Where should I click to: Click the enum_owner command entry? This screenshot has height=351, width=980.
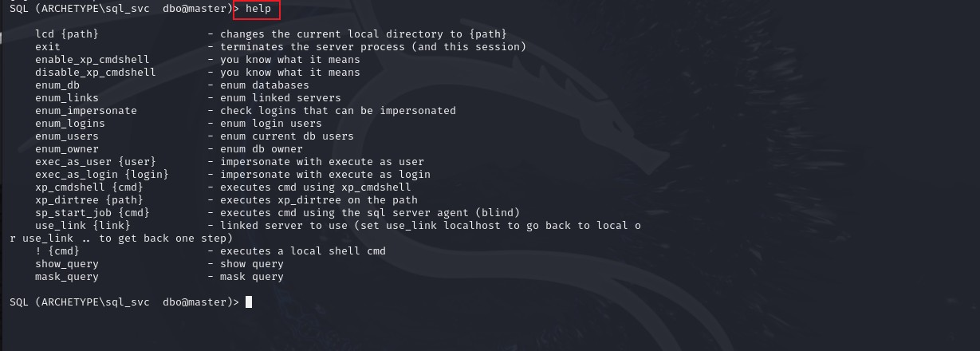(x=67, y=149)
